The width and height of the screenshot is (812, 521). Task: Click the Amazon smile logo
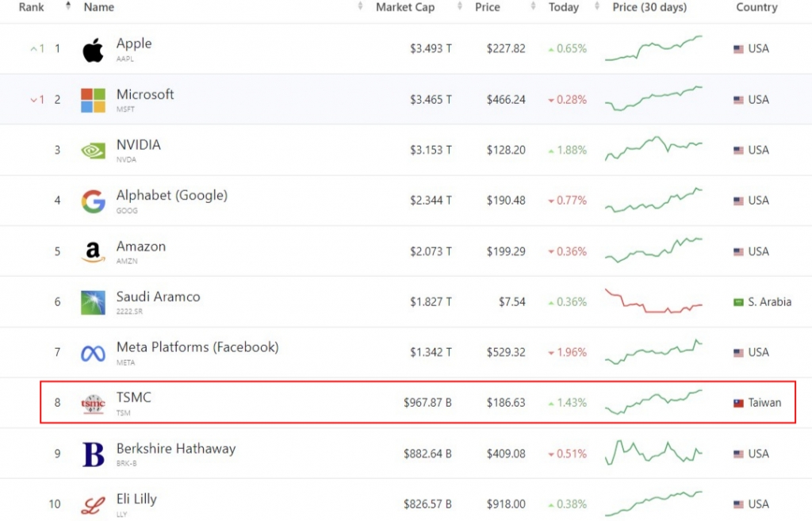93,252
